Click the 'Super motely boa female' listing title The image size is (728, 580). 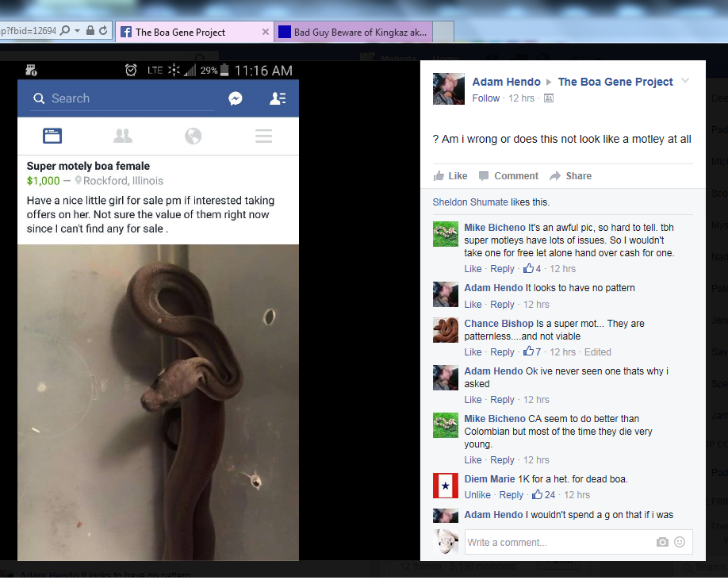[88, 167]
